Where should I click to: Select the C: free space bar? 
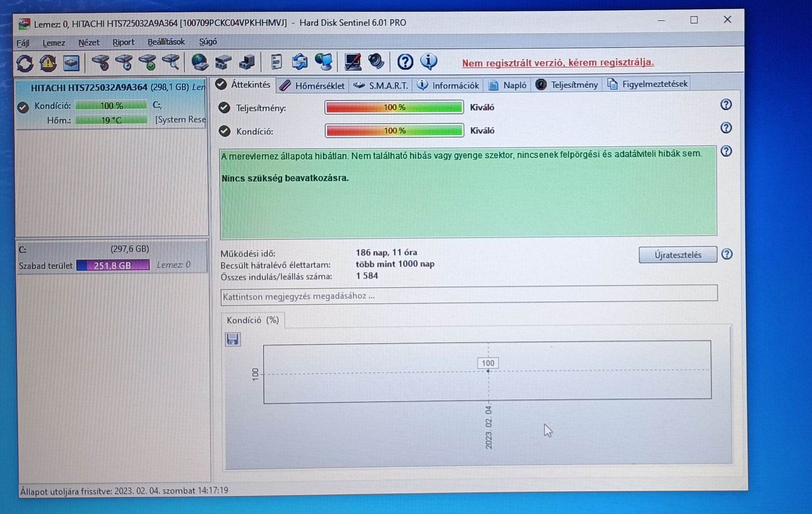coord(113,266)
